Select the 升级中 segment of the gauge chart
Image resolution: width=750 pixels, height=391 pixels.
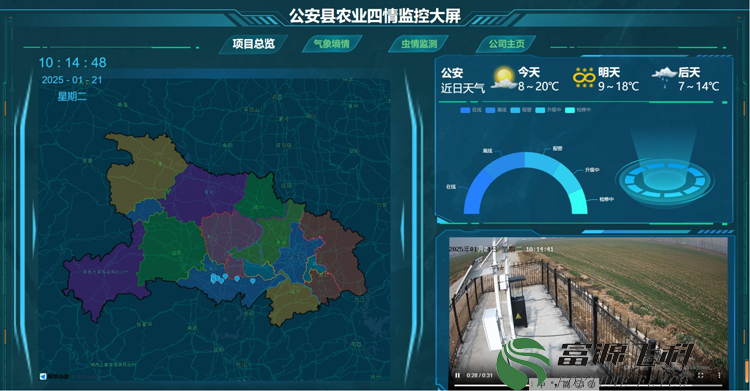click(x=568, y=179)
